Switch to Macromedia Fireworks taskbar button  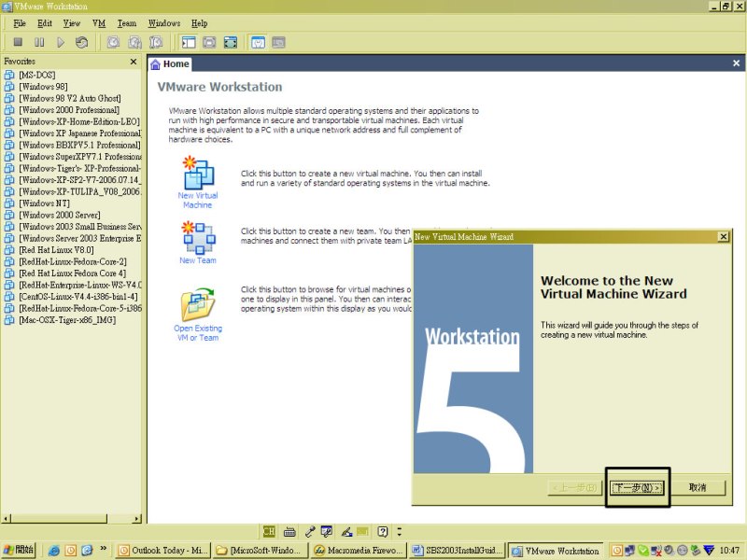point(359,551)
